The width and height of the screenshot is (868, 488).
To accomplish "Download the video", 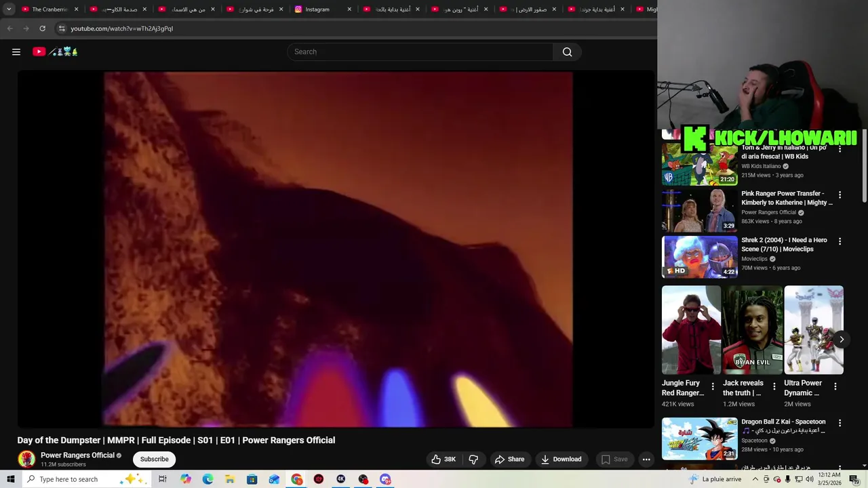I will (561, 459).
